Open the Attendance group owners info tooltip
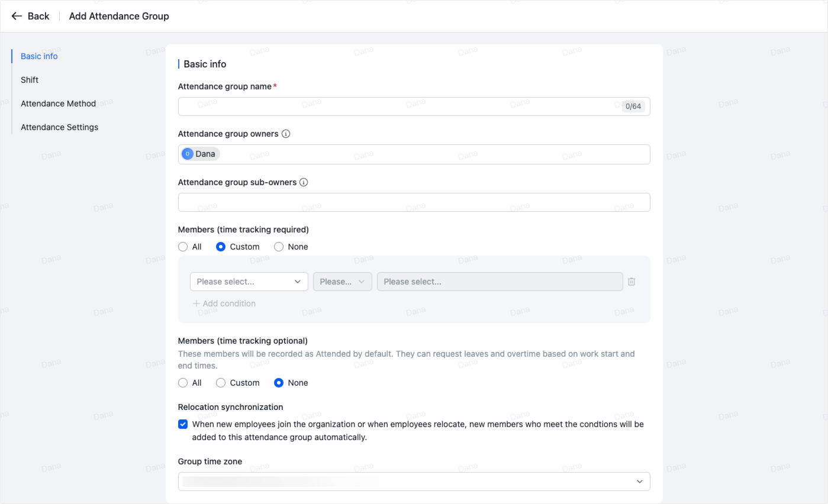The image size is (828, 504). coord(286,134)
